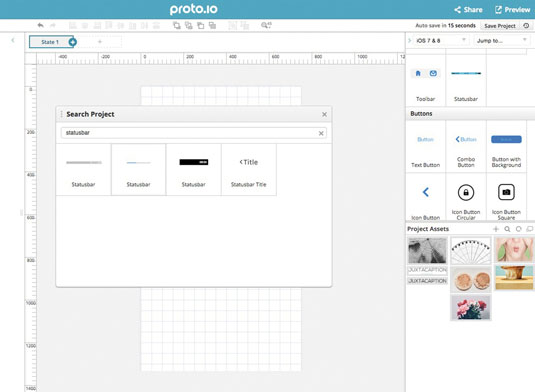The height and width of the screenshot is (392, 535).
Task: Pick the Icon Button Square camera component
Action: pos(506,197)
